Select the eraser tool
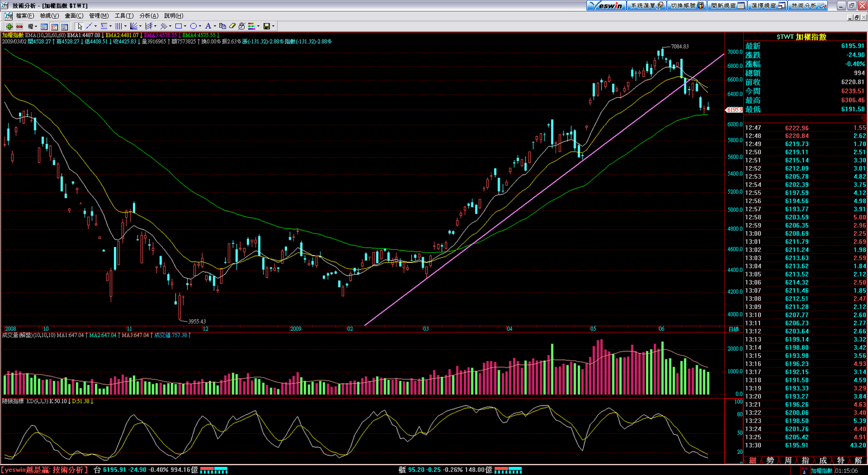This screenshot has height=475, width=868. click(x=232, y=26)
